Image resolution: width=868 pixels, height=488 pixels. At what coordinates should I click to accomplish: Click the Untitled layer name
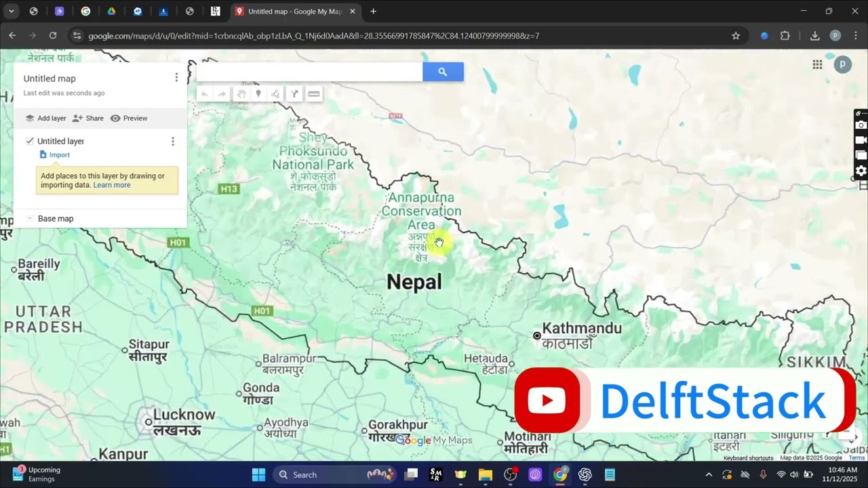[60, 141]
